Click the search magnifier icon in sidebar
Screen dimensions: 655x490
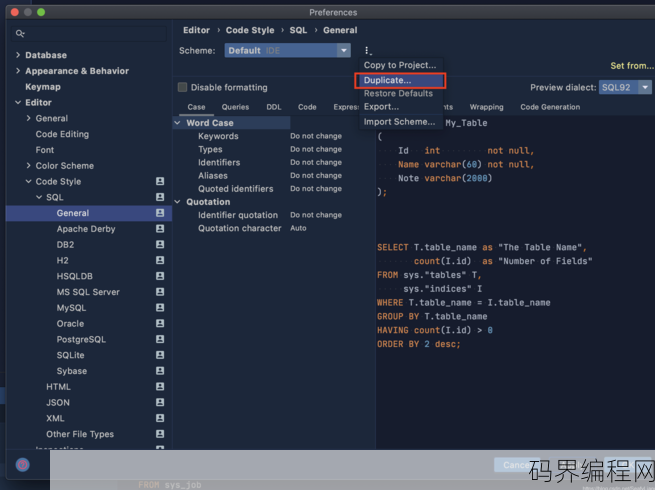pos(20,33)
